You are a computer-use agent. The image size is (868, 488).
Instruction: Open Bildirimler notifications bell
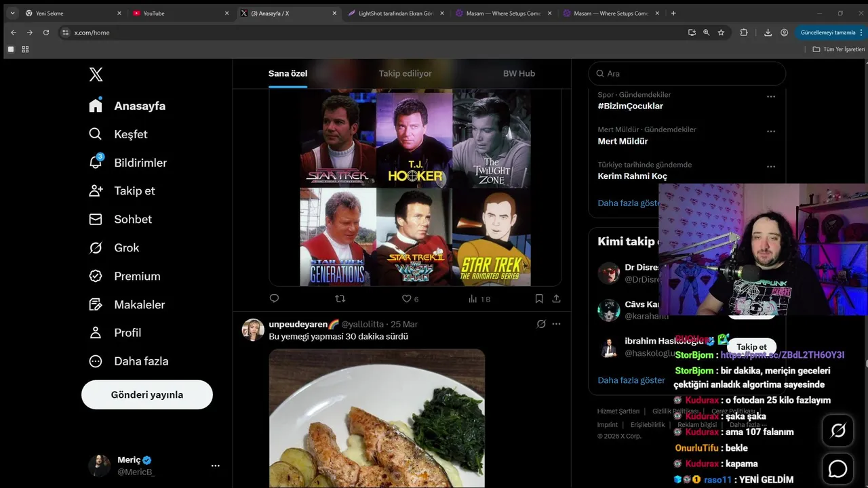pyautogui.click(x=127, y=163)
